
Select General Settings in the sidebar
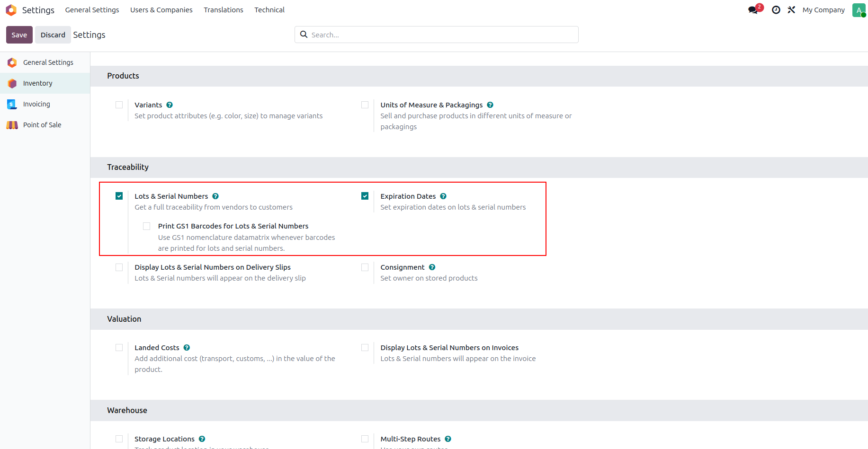pyautogui.click(x=45, y=62)
